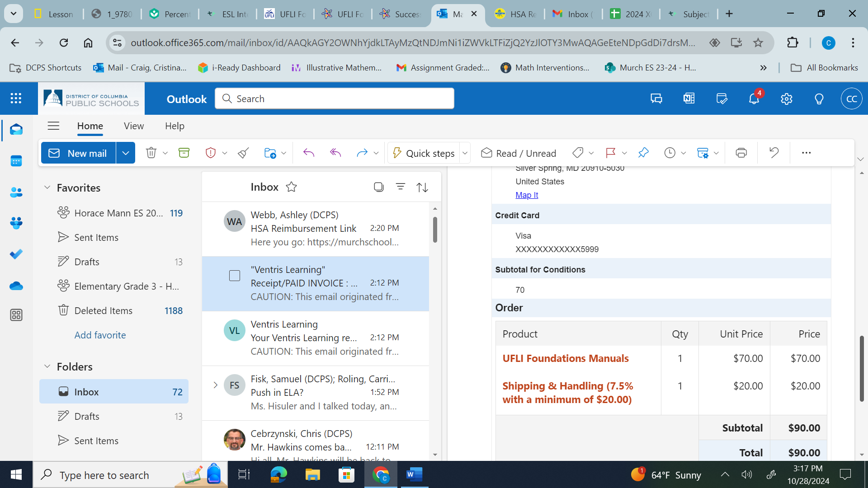Click the message list scrollbar thumb
Image resolution: width=868 pixels, height=488 pixels.
pos(435,230)
